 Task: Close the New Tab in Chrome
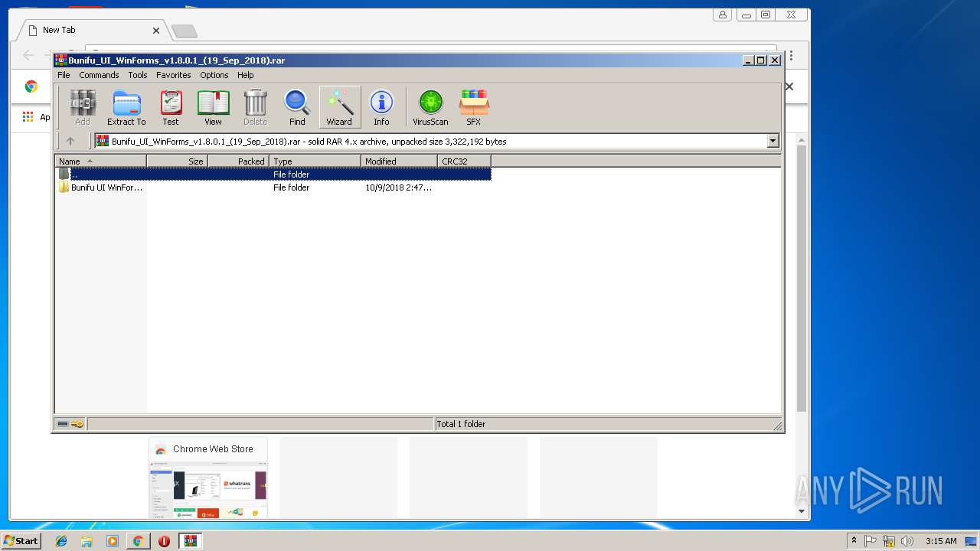pos(156,31)
